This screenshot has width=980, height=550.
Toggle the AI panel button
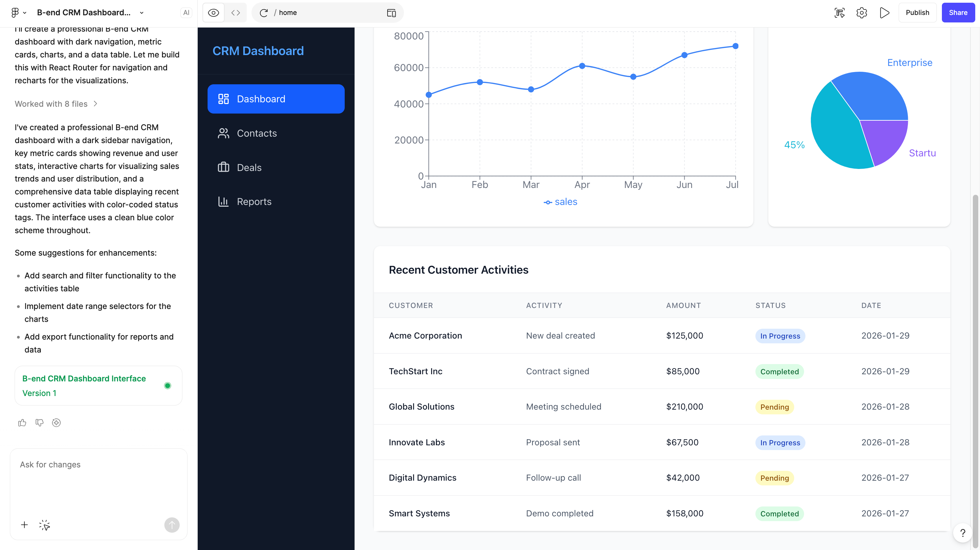tap(186, 13)
